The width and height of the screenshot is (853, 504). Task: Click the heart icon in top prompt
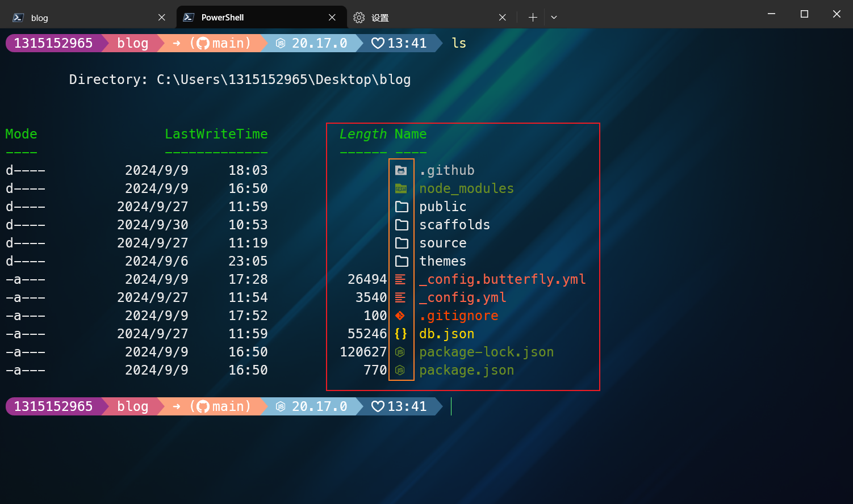[x=378, y=43]
